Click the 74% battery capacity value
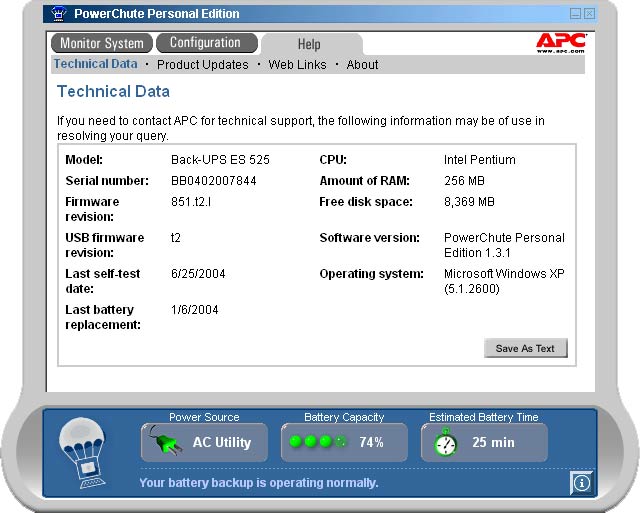 (x=371, y=442)
